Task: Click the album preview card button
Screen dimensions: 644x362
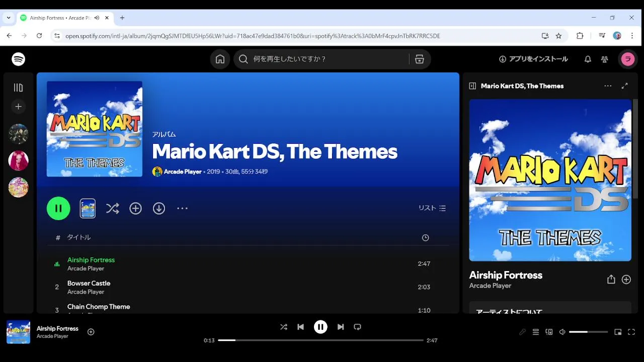Action: [x=88, y=208]
